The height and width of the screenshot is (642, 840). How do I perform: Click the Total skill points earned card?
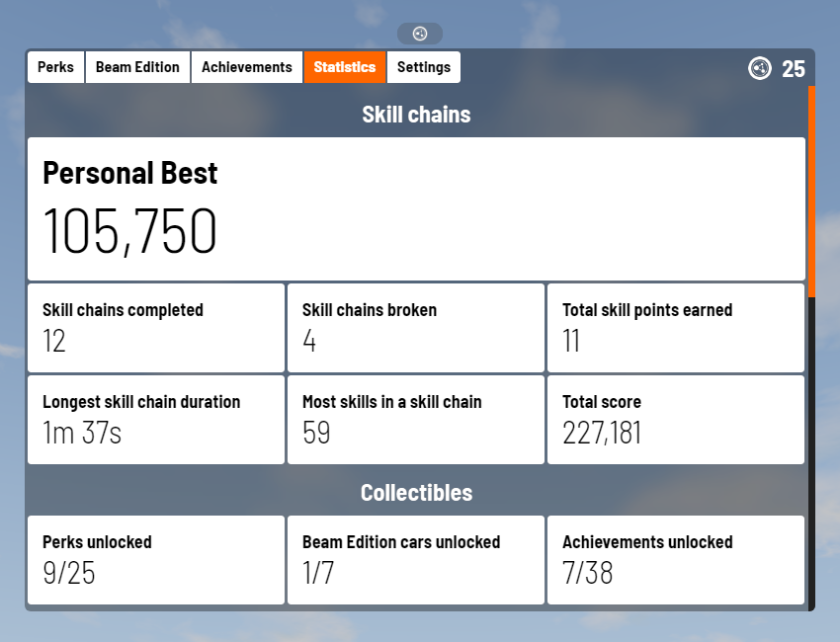pos(676,328)
